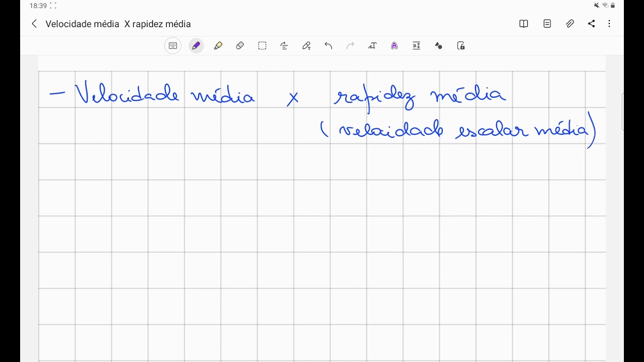Image resolution: width=644 pixels, height=362 pixels.
Task: Switch to reading mode book icon
Action: (524, 24)
